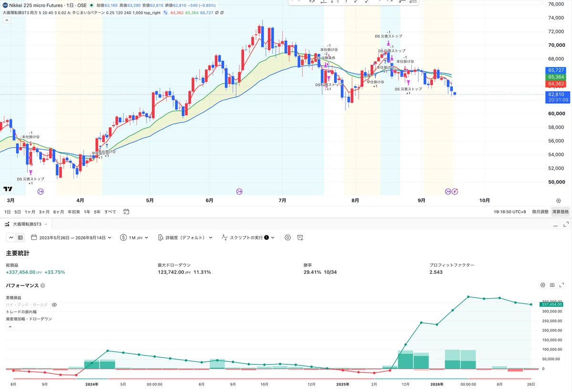Select the 1ヶ月 time range

30,211
